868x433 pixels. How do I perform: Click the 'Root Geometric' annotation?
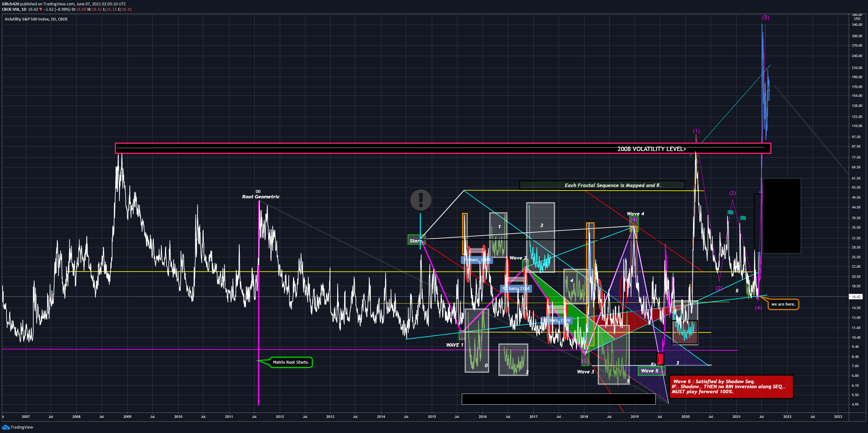point(261,197)
